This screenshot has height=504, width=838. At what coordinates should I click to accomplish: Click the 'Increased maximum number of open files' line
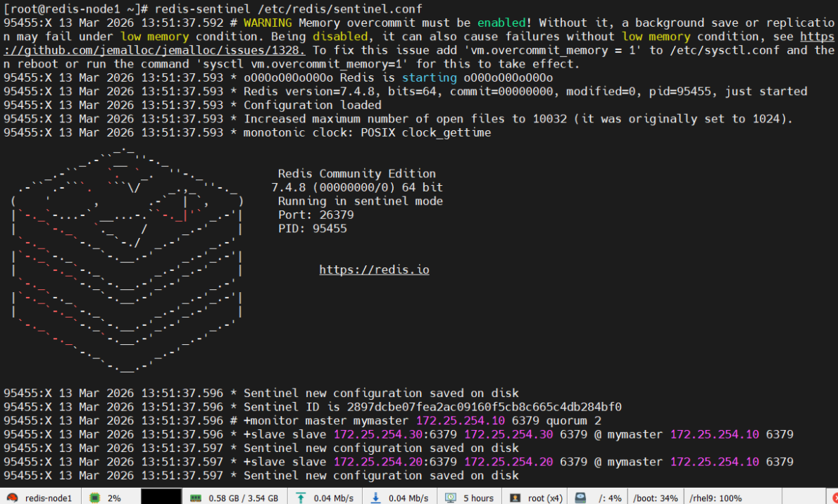pos(398,119)
